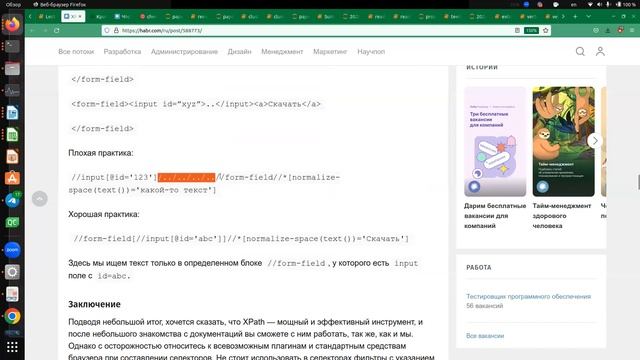Show applications grid in the dock
The height and width of the screenshot is (360, 640).
click(x=12, y=347)
